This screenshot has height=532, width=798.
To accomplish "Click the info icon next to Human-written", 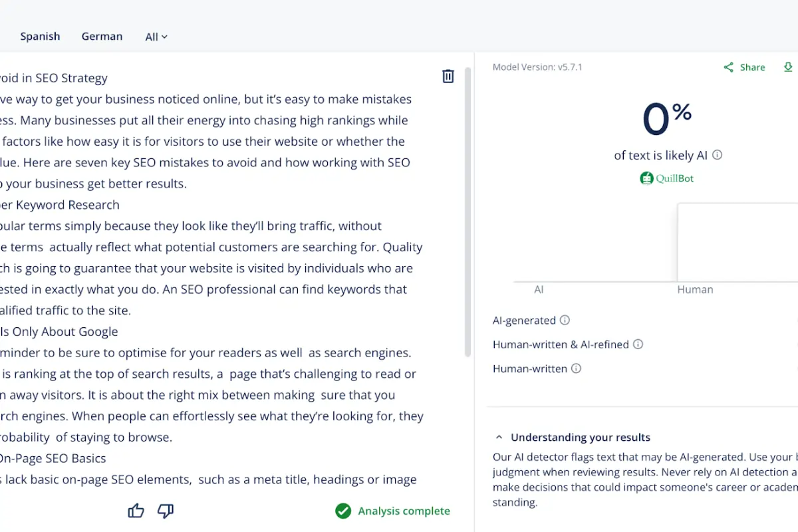I will point(577,368).
